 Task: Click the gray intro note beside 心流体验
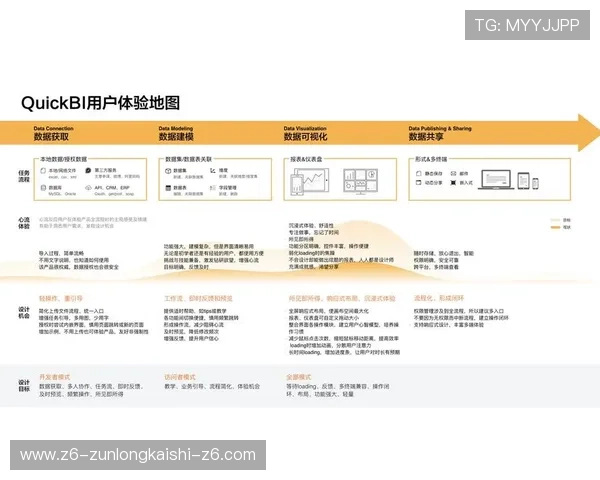(93, 223)
